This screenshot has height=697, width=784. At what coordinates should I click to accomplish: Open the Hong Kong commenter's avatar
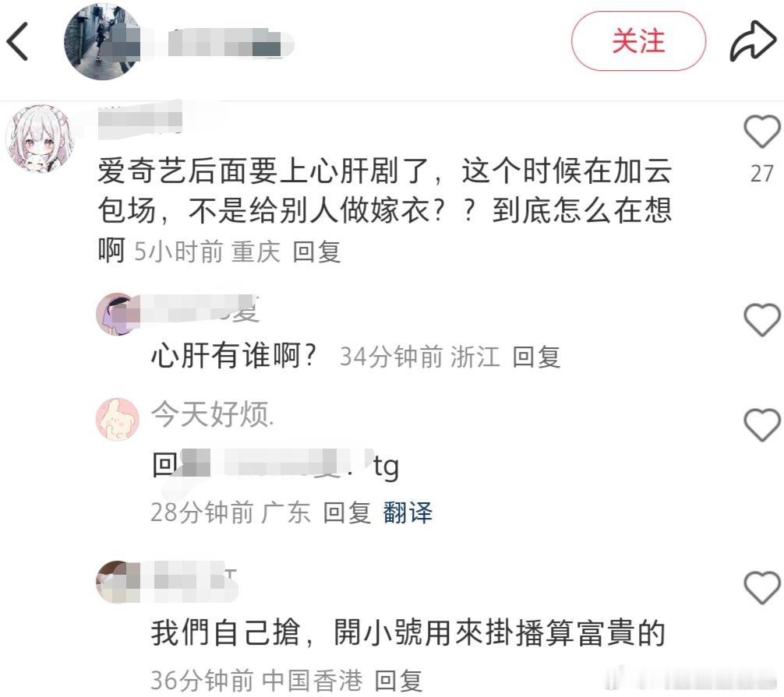[118, 582]
